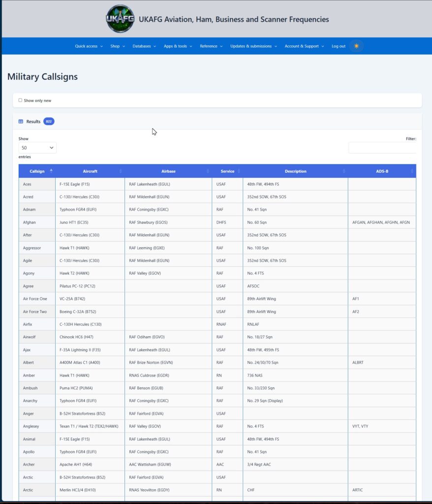Screen dimensions: 432x504
Task: Open the Apps & tools menu
Action: point(178,46)
